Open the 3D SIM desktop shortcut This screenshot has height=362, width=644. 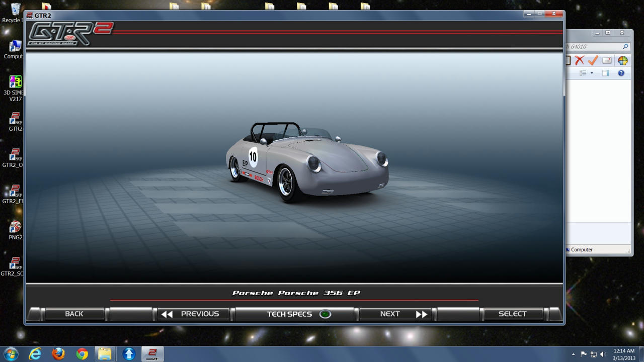[15, 88]
